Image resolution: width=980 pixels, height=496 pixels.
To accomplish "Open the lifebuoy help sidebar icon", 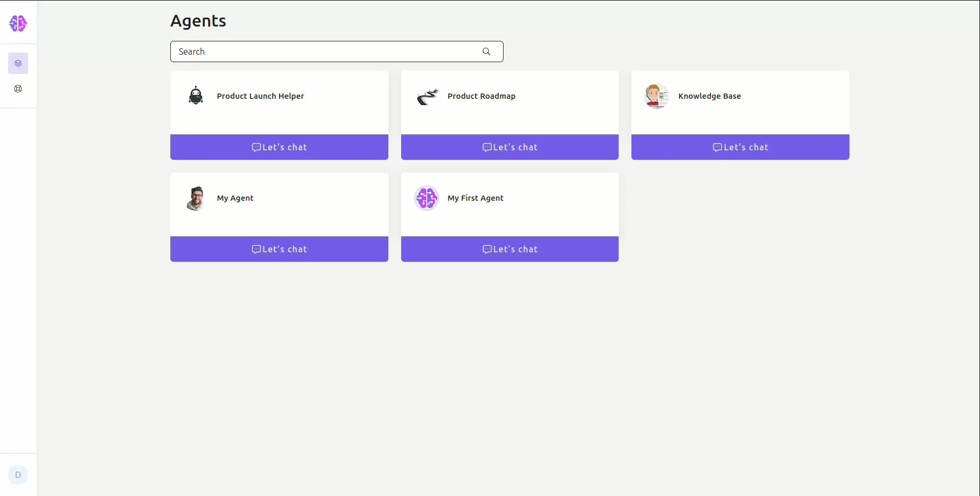I will [18, 89].
